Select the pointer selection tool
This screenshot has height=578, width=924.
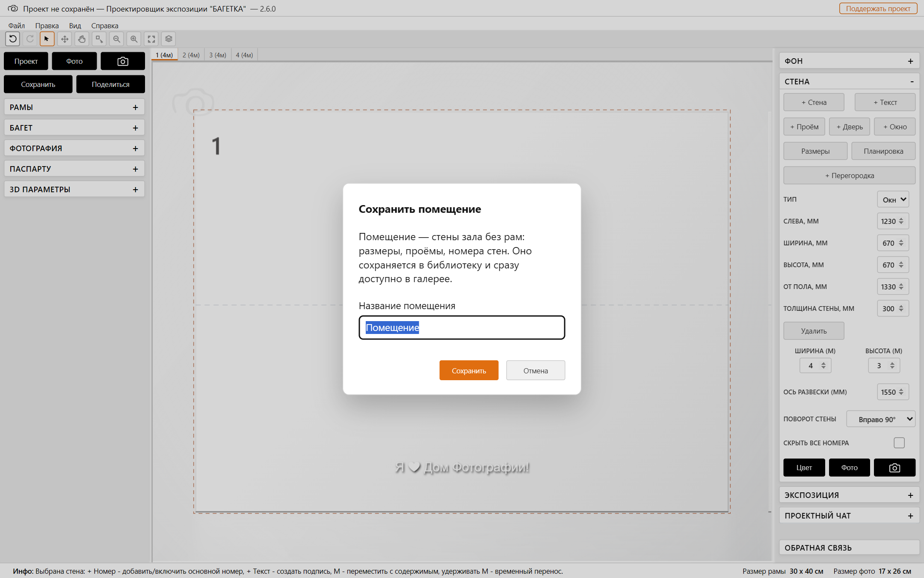pyautogui.click(x=47, y=39)
